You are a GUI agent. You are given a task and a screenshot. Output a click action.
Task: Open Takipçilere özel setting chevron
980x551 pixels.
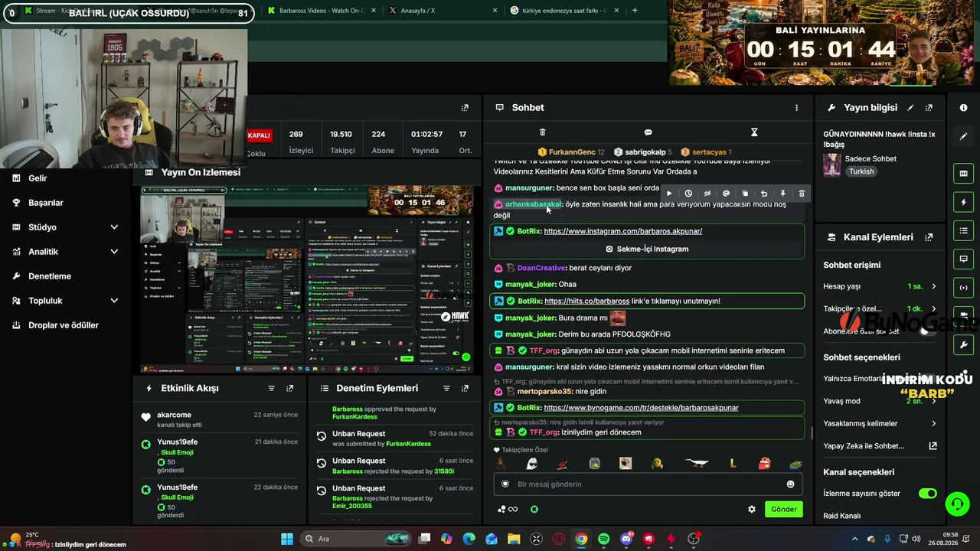(933, 308)
